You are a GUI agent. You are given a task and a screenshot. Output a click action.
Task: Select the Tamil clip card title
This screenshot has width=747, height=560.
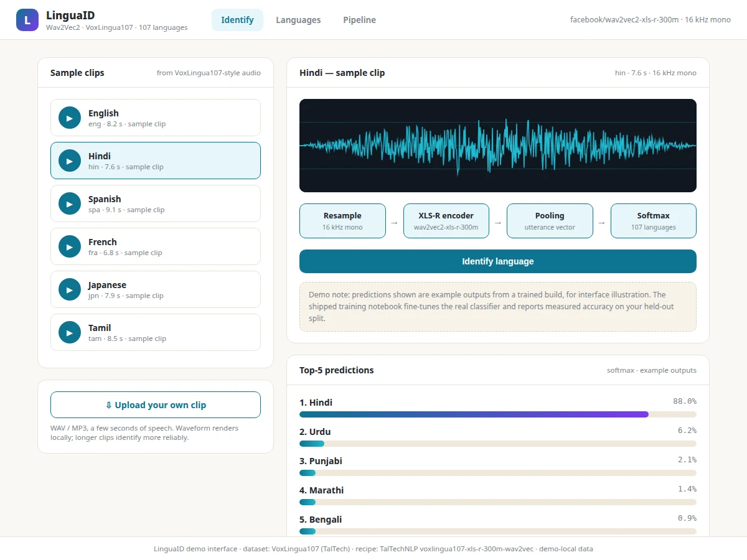point(100,328)
